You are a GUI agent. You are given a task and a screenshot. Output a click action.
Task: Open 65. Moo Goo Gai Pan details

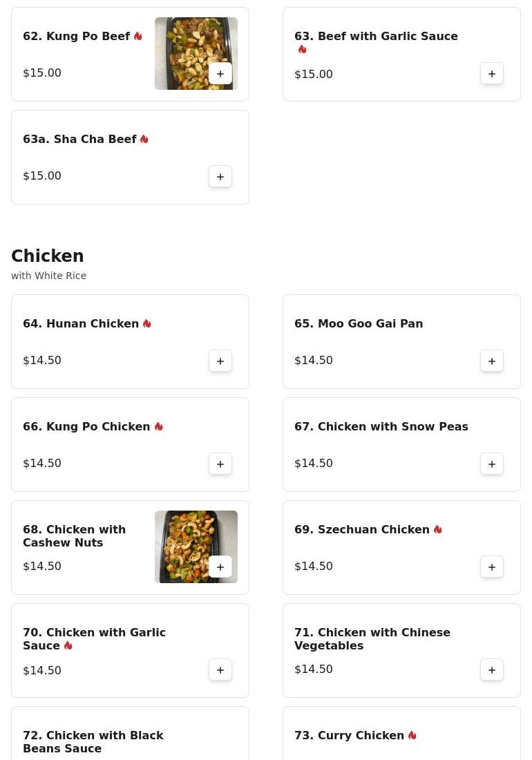pos(359,324)
